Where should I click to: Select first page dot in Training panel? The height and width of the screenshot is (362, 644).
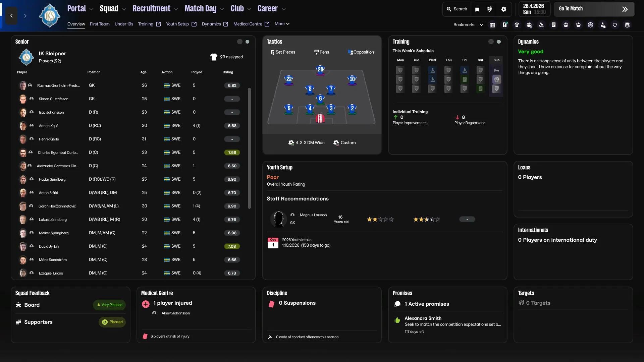[491, 42]
